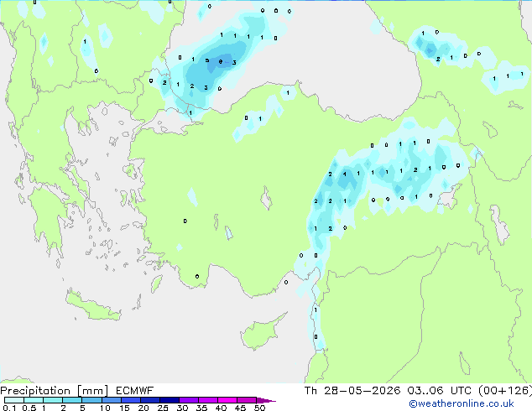
Task: Click the legend scale label '50'
Action: (x=259, y=408)
